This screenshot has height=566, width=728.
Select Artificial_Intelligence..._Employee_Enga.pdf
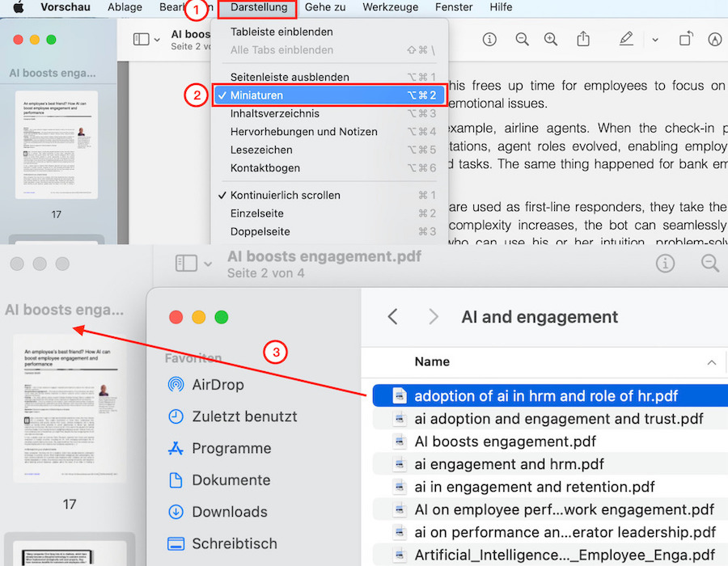(550, 555)
